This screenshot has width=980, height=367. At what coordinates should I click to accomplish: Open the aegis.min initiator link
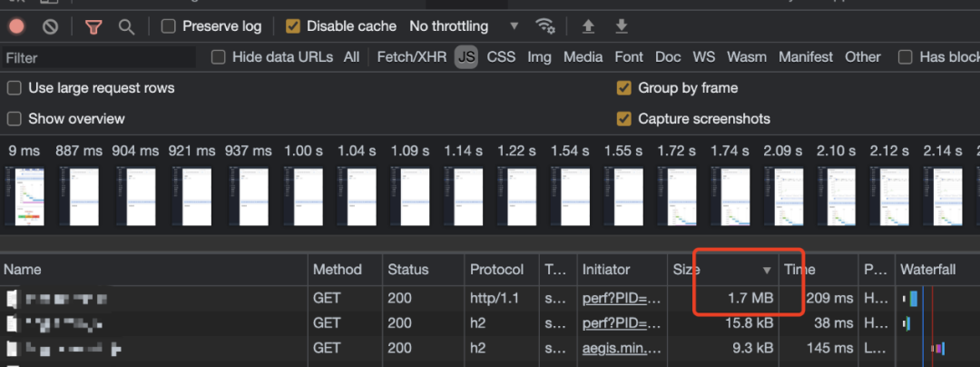621,347
